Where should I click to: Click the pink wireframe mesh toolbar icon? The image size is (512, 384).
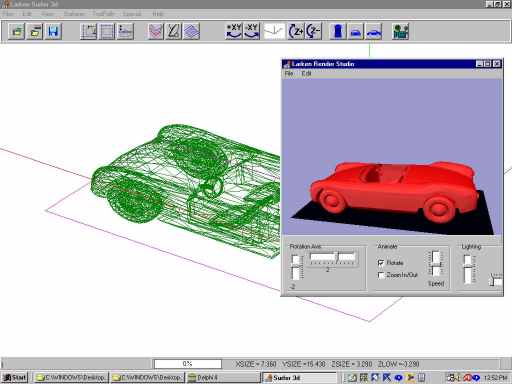156,32
